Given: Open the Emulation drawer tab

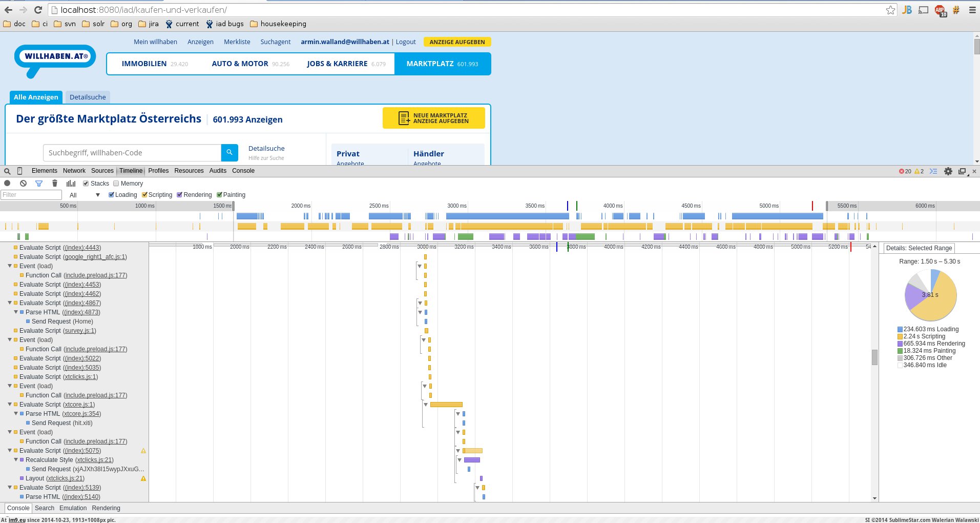Looking at the screenshot, I should (x=73, y=508).
